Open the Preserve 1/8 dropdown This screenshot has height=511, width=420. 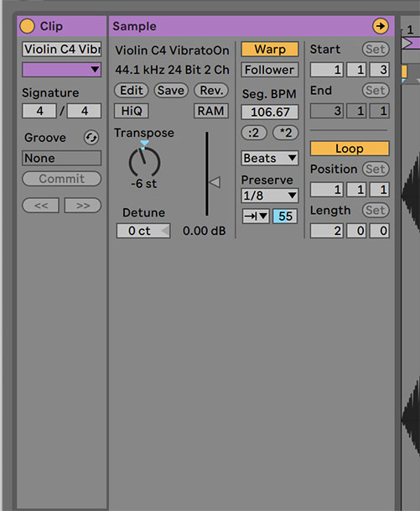(270, 196)
